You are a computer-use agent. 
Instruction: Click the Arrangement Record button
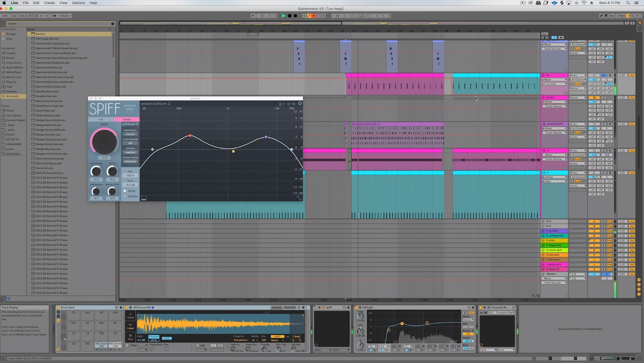pyautogui.click(x=295, y=16)
